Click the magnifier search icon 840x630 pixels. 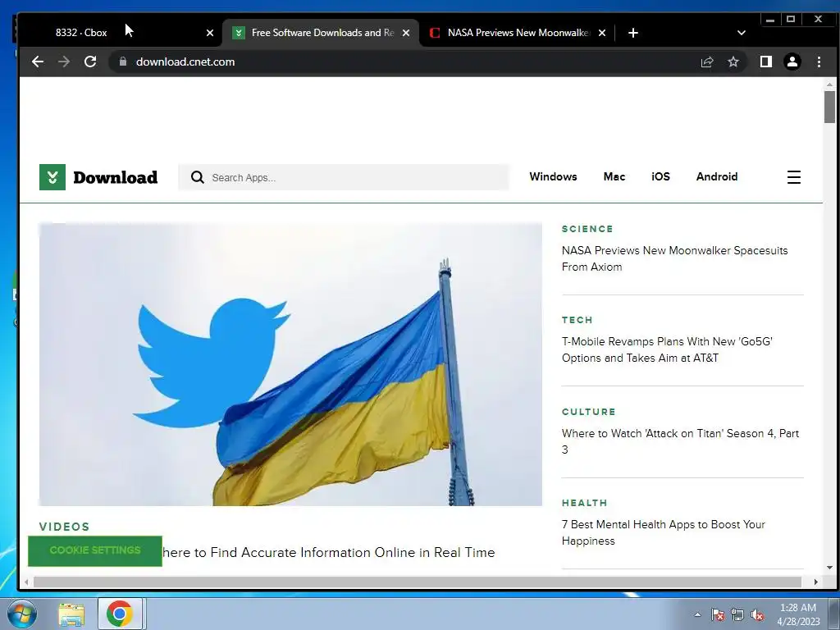point(197,177)
